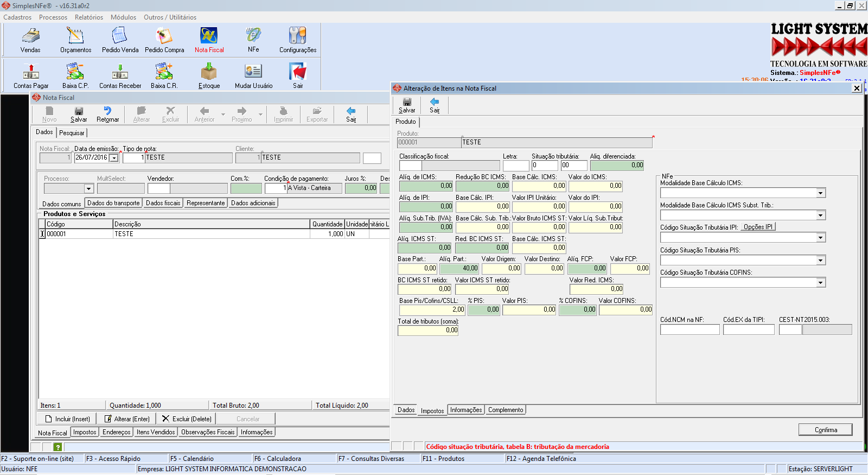Open Contas Pagar icon
This screenshot has height=475, width=868.
[31, 76]
